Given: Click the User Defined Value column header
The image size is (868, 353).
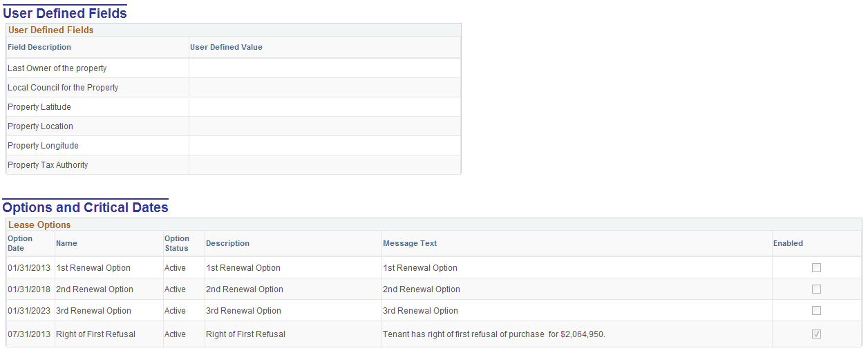Looking at the screenshot, I should (226, 48).
